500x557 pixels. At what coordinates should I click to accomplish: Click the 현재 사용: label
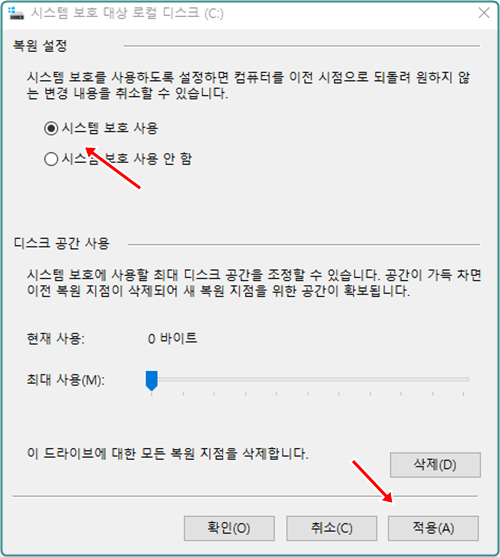[x=56, y=339]
